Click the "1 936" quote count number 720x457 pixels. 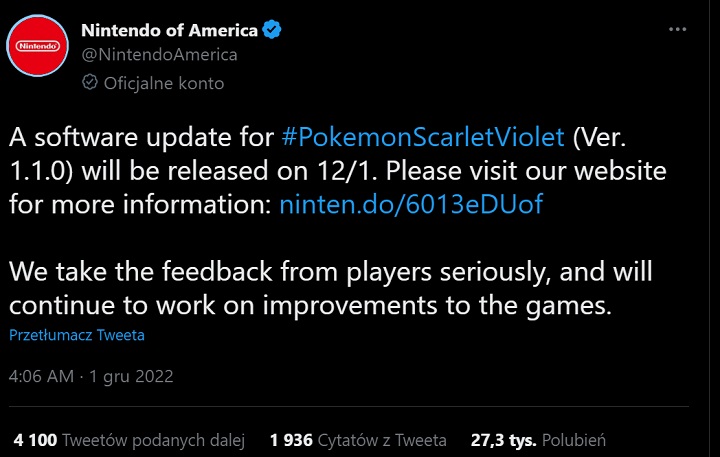click(x=291, y=439)
